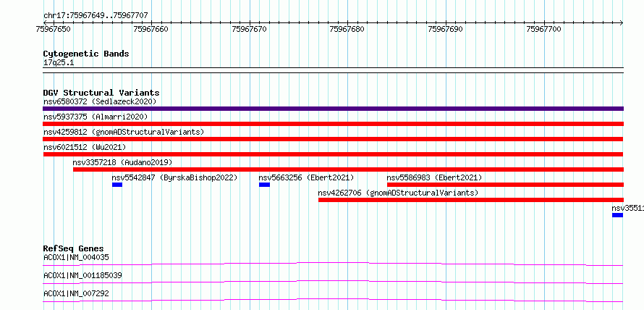Click the red nsv4262706 variant bar
The width and height of the screenshot is (644, 310).
(x=470, y=200)
